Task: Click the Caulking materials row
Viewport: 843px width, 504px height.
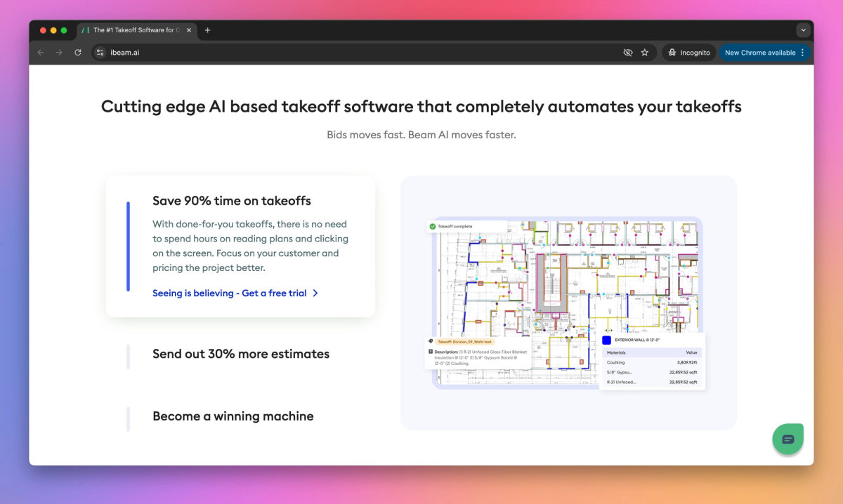Action: (652, 362)
